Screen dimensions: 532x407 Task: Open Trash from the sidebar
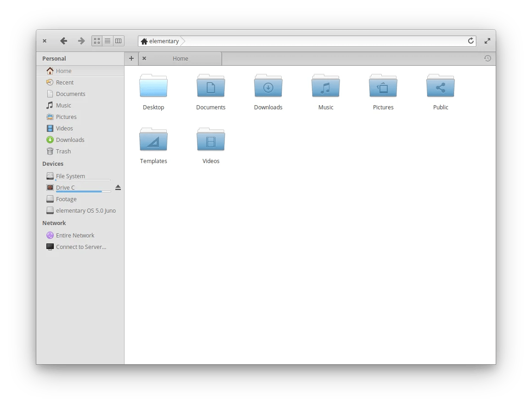pos(63,151)
